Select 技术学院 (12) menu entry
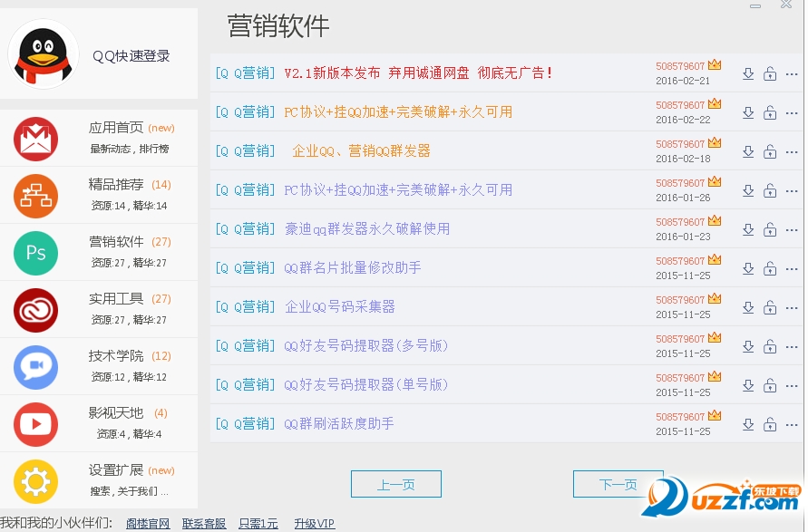The width and height of the screenshot is (808, 532). (99, 367)
